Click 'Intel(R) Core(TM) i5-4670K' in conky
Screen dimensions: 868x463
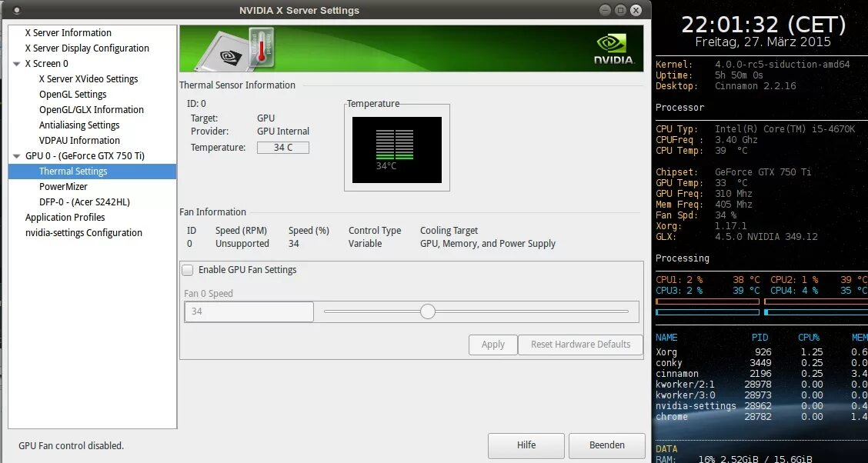[x=785, y=129]
